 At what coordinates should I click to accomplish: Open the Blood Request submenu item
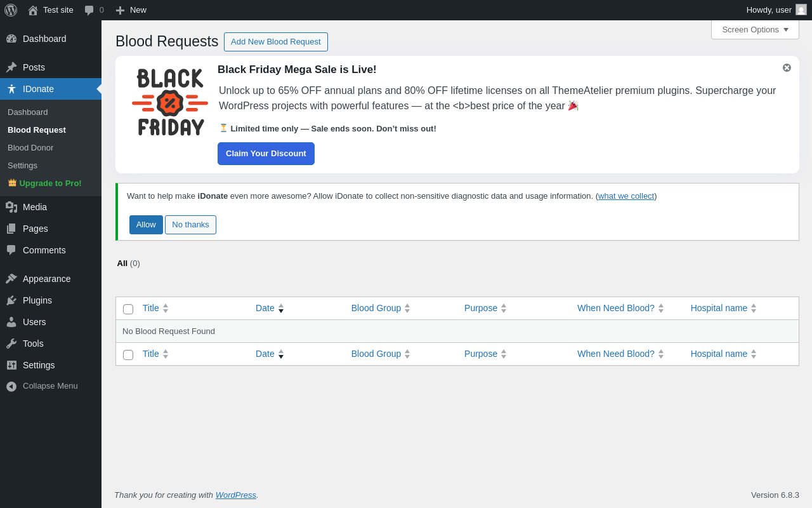tap(37, 130)
